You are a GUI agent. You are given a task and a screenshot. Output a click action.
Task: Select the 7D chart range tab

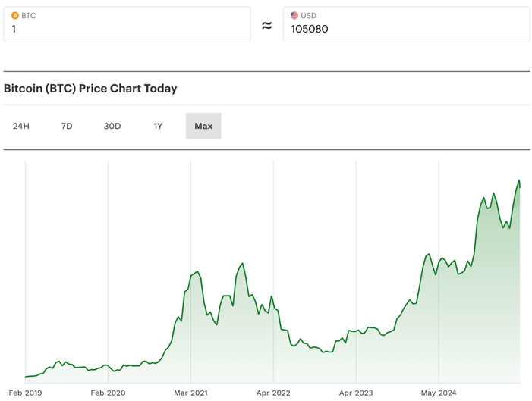(x=67, y=126)
